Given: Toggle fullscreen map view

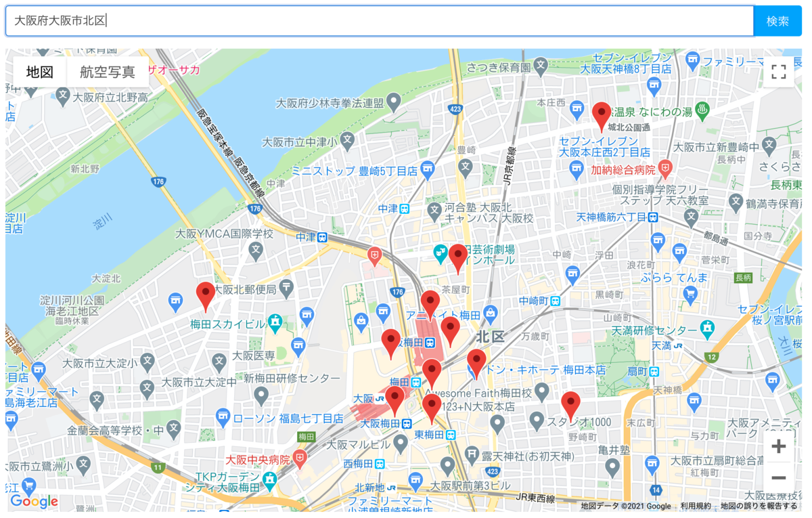Looking at the screenshot, I should click(x=779, y=72).
